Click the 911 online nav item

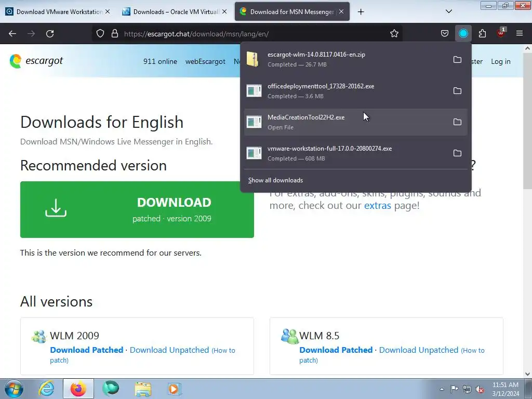pyautogui.click(x=160, y=61)
